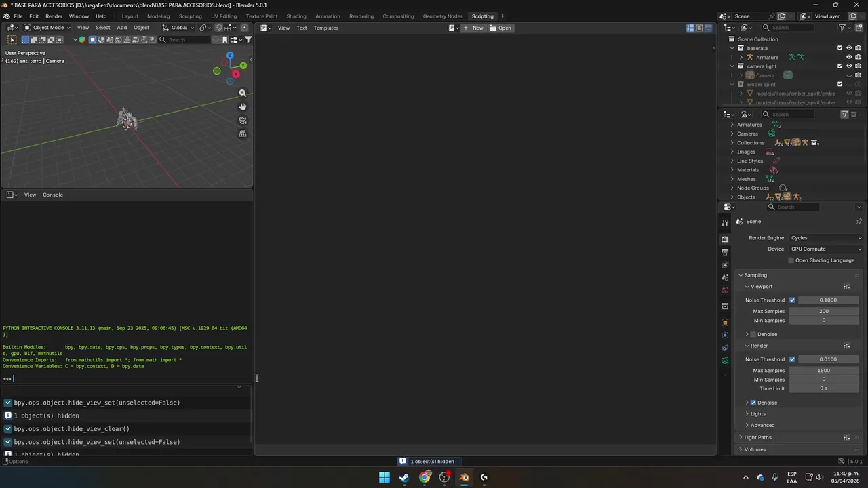
Task: Collapse the Sampling panel
Action: pos(755,275)
